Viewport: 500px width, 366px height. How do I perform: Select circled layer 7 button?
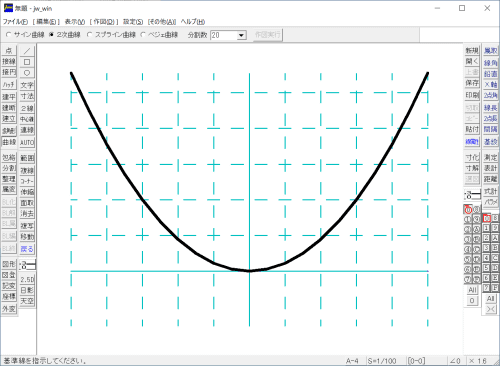468,279
